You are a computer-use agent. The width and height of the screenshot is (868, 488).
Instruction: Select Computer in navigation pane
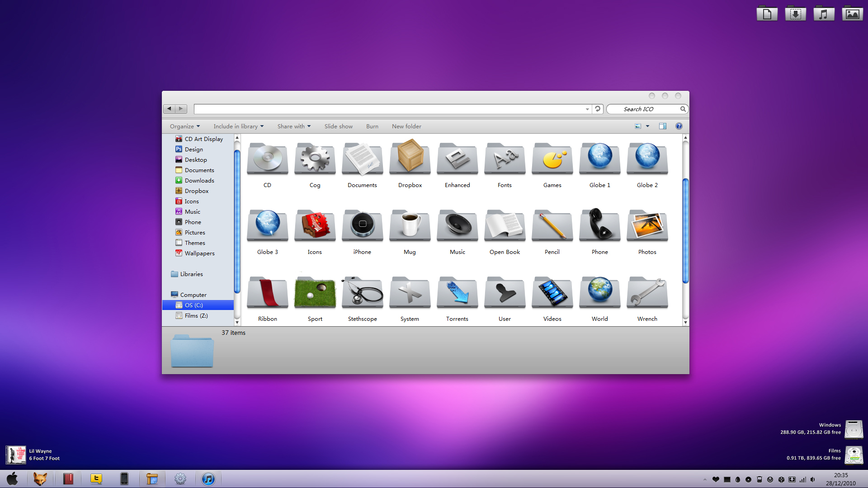(x=189, y=295)
